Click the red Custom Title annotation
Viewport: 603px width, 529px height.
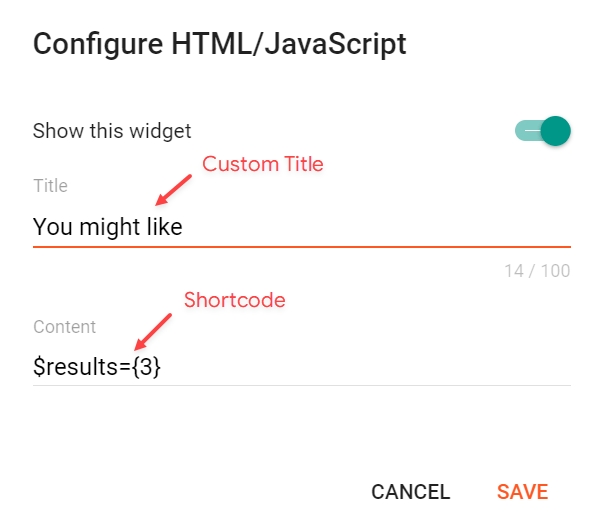(263, 164)
